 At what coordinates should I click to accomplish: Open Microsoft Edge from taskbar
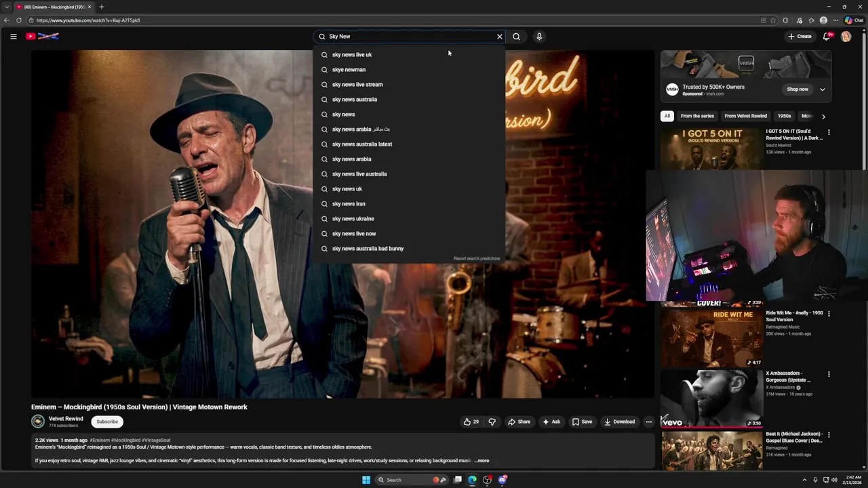pos(472,480)
